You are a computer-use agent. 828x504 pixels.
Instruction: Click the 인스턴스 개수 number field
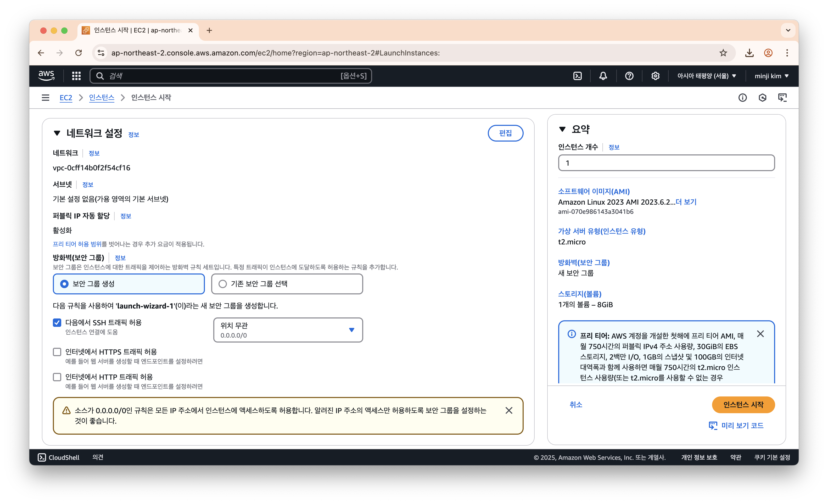[666, 163]
